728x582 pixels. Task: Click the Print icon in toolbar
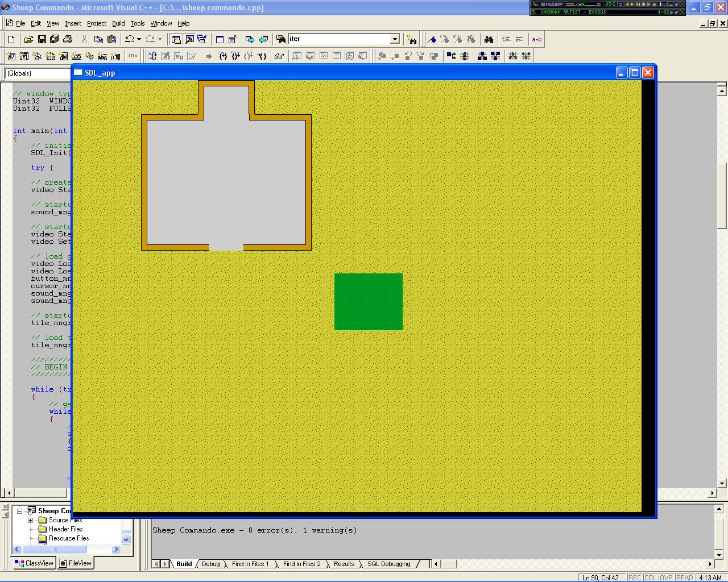68,39
